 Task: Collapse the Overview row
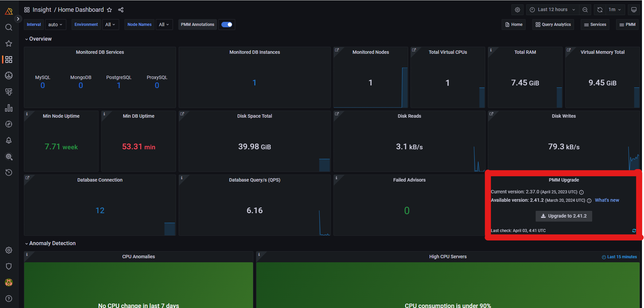click(38, 39)
